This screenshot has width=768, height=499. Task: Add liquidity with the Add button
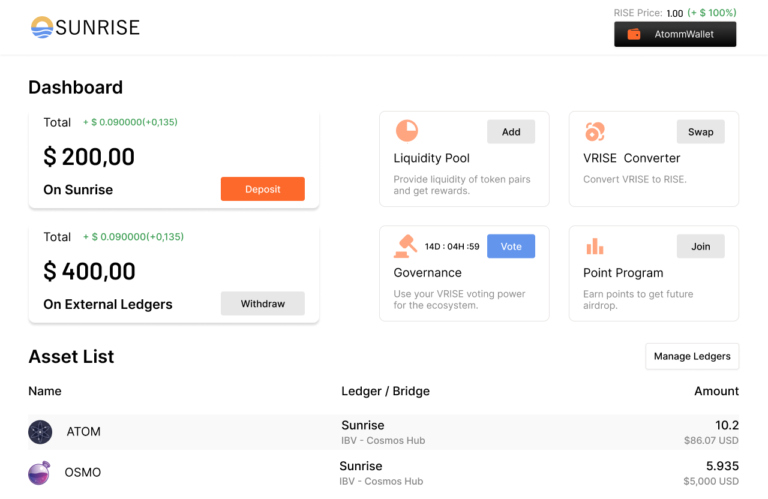[511, 132]
